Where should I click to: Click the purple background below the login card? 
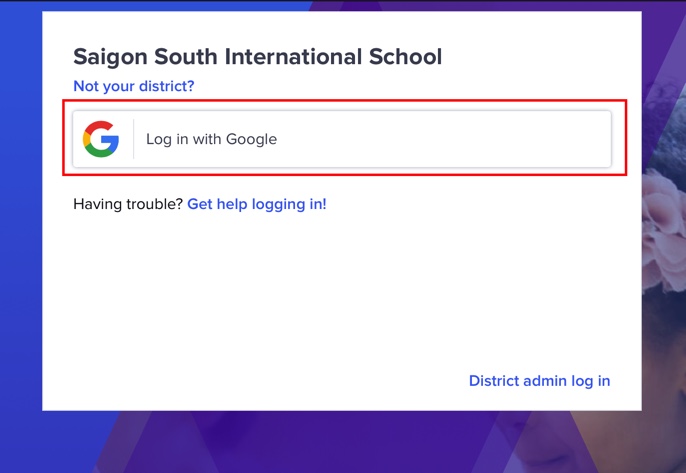pos(340,442)
